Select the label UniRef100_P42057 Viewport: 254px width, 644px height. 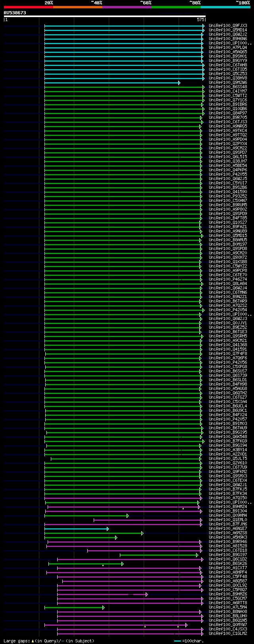(228, 419)
